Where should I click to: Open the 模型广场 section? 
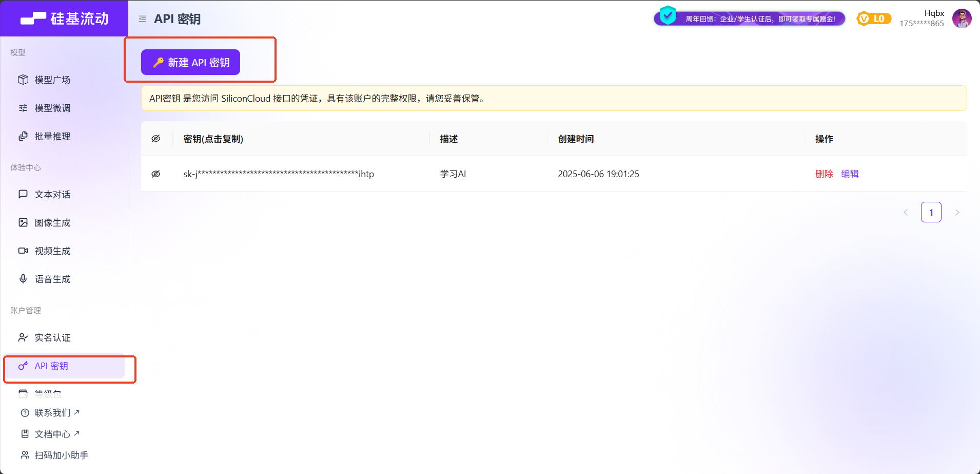pyautogui.click(x=53, y=80)
